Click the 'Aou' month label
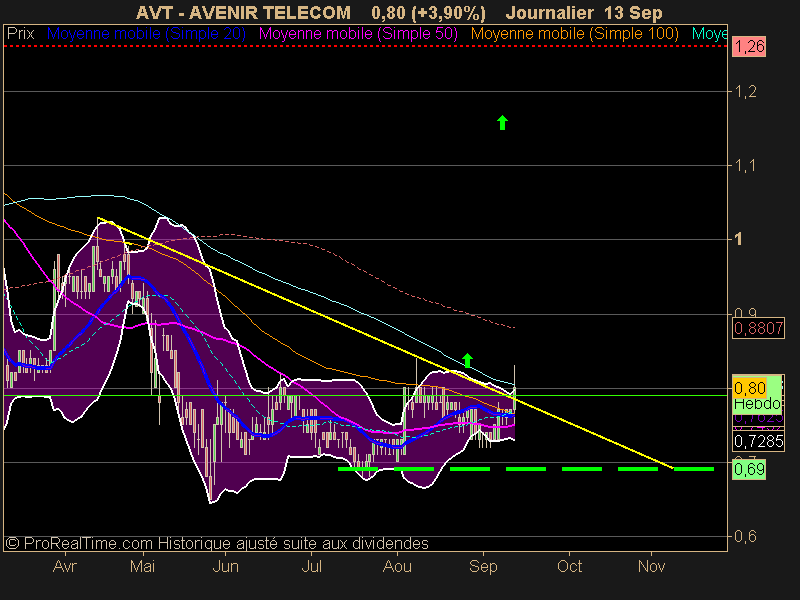Viewport: 800px width, 600px height. [397, 566]
